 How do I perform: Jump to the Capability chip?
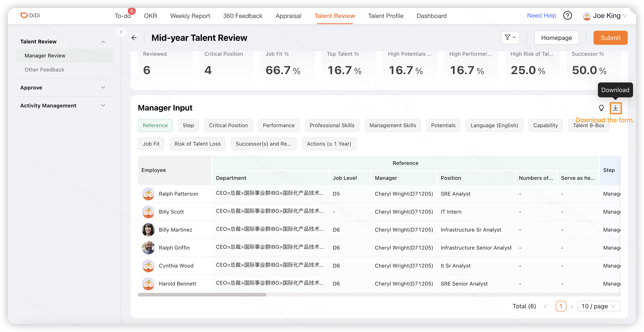(x=545, y=125)
